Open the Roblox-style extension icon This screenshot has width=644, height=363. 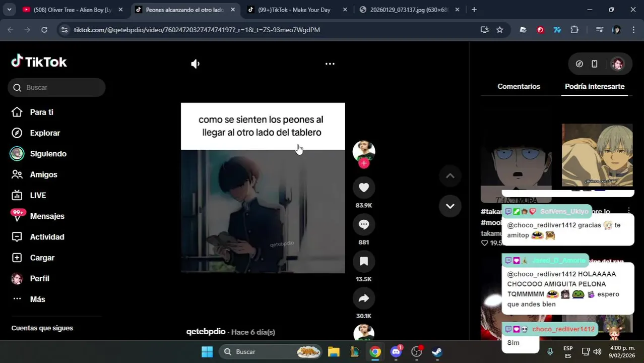click(x=523, y=30)
